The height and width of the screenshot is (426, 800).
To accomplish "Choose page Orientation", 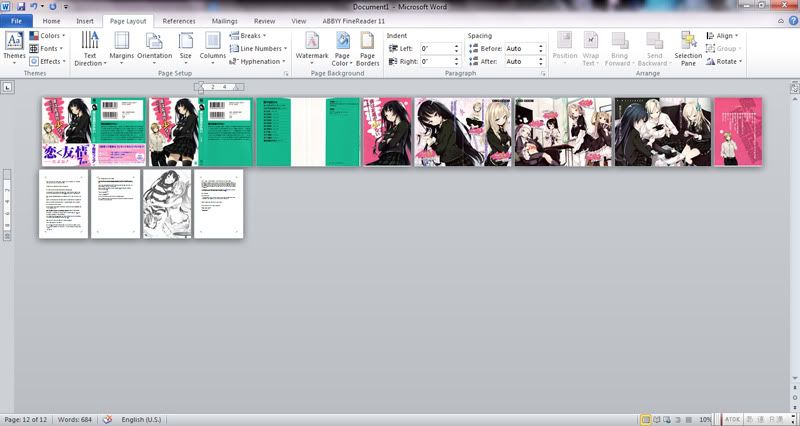I will pyautogui.click(x=154, y=48).
